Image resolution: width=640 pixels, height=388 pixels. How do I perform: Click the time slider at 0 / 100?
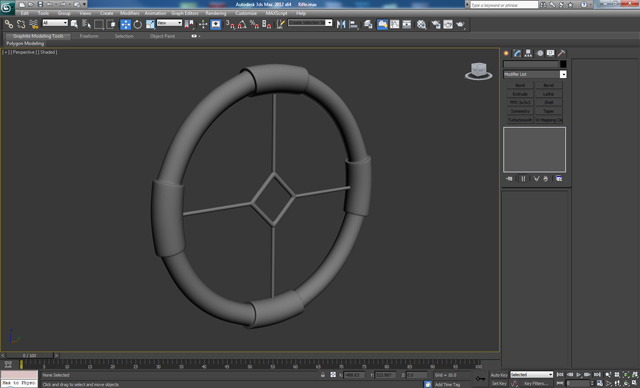coord(29,356)
